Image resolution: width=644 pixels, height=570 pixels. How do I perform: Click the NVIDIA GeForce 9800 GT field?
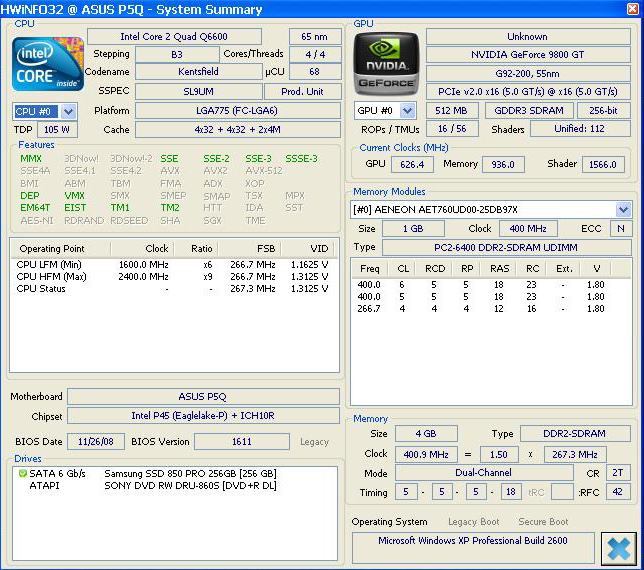(528, 55)
